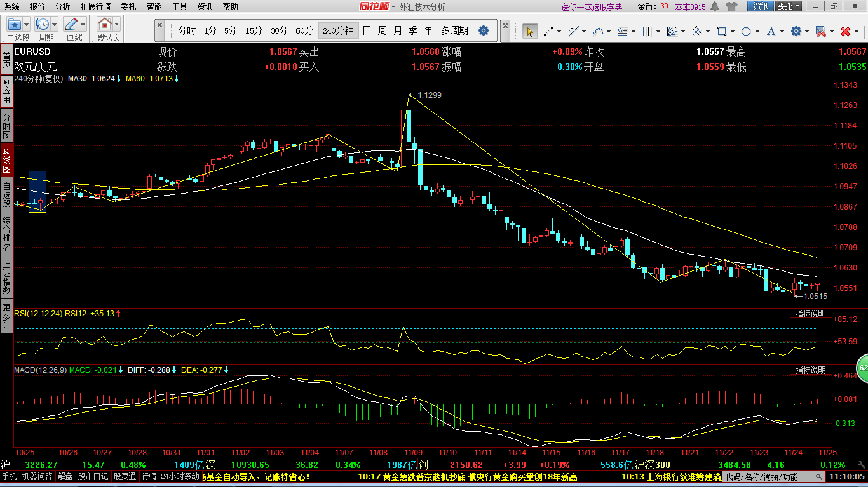Screen dimensions: 868x487
Task: Open drawing tool settings gear
Action: point(796,31)
